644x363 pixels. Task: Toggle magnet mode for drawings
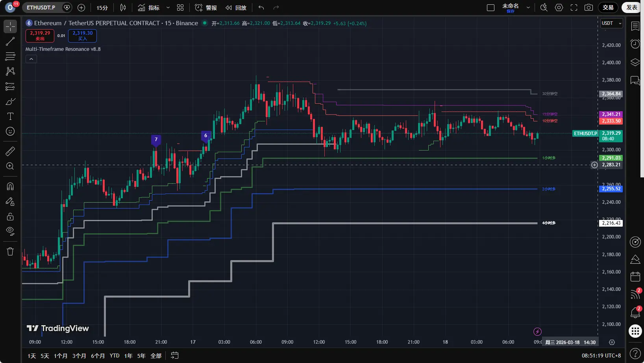coord(10,186)
